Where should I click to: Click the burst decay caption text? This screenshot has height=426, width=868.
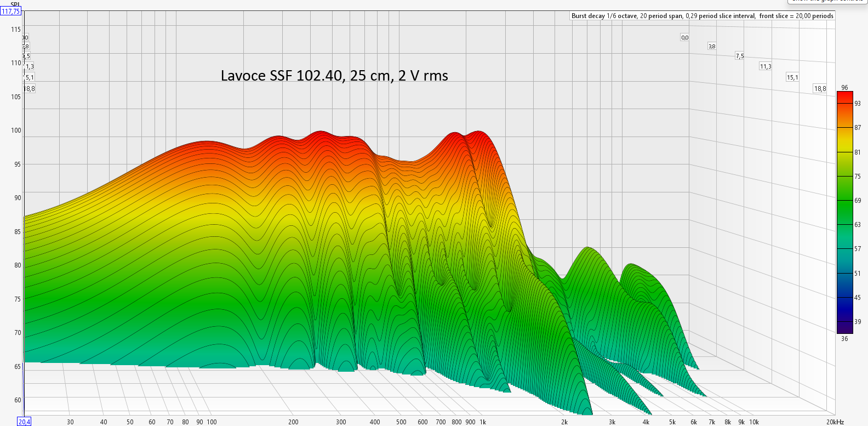point(702,16)
